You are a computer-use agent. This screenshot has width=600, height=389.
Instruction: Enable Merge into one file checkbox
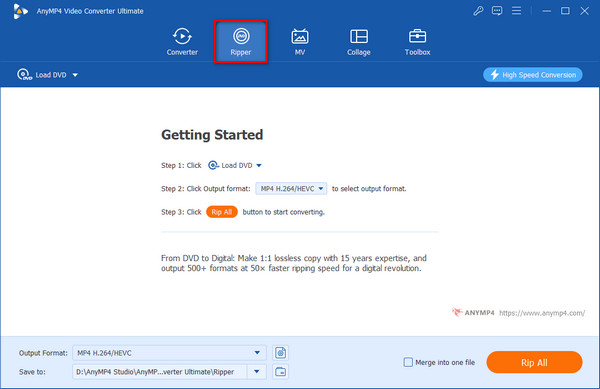coord(408,362)
